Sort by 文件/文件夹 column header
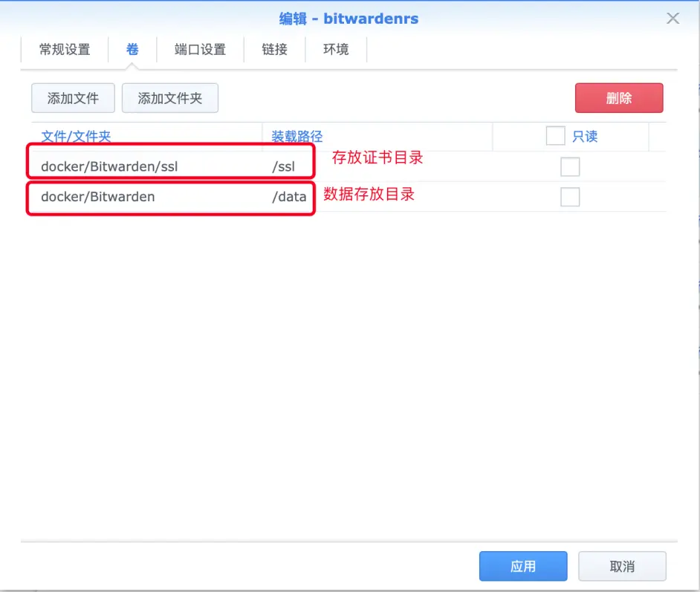This screenshot has height=592, width=700. 76,137
